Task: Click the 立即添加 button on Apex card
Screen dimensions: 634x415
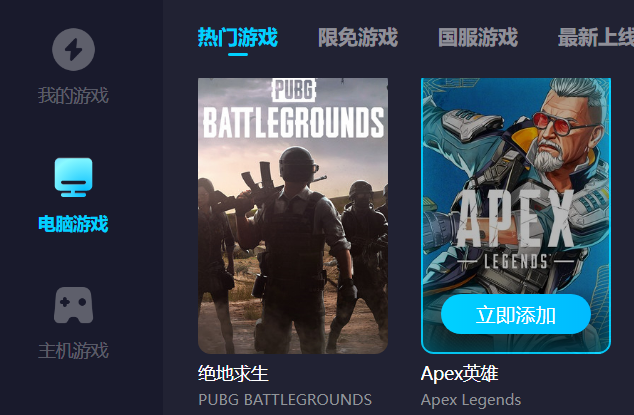Action: (516, 314)
